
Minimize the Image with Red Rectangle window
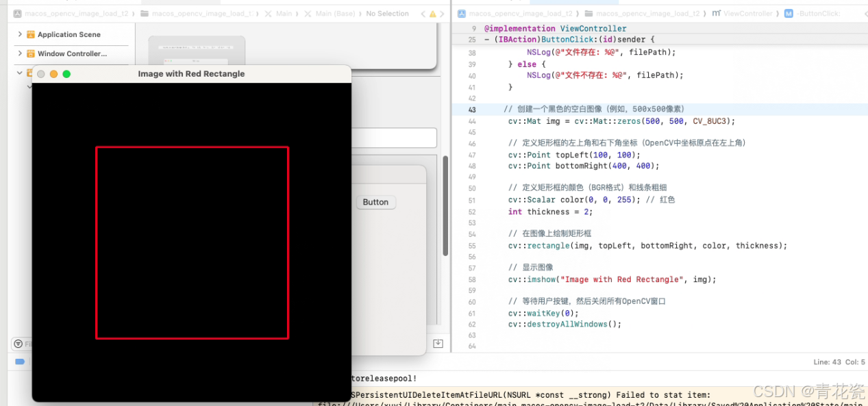point(53,74)
